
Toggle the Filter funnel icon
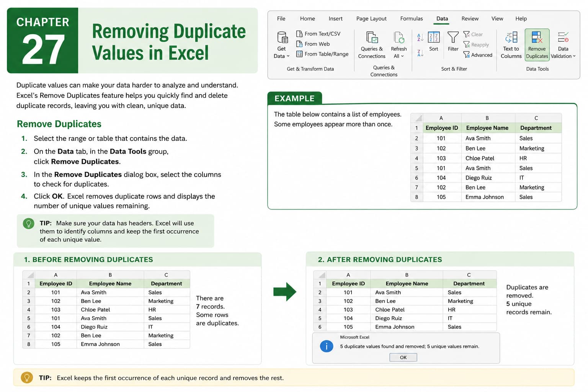[x=453, y=37]
